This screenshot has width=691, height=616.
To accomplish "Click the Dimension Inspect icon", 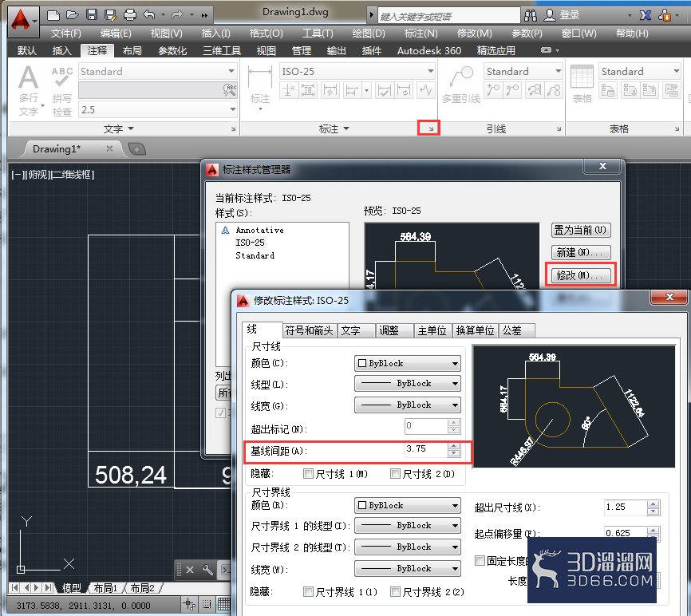I will 384,91.
